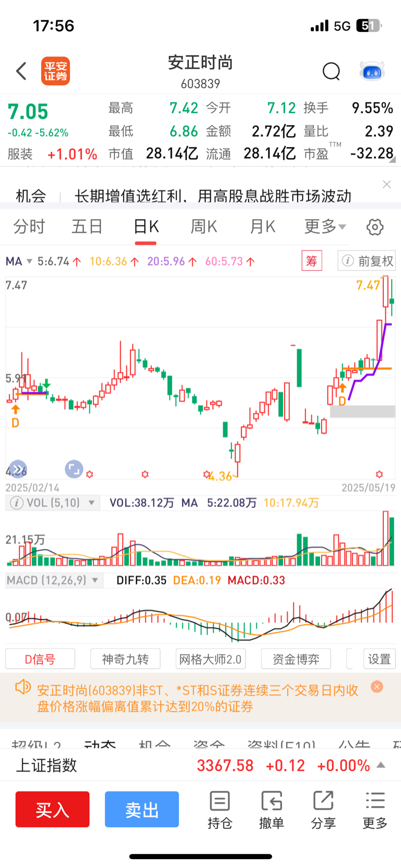
Task: Open the robot assistant icon
Action: pyautogui.click(x=372, y=71)
